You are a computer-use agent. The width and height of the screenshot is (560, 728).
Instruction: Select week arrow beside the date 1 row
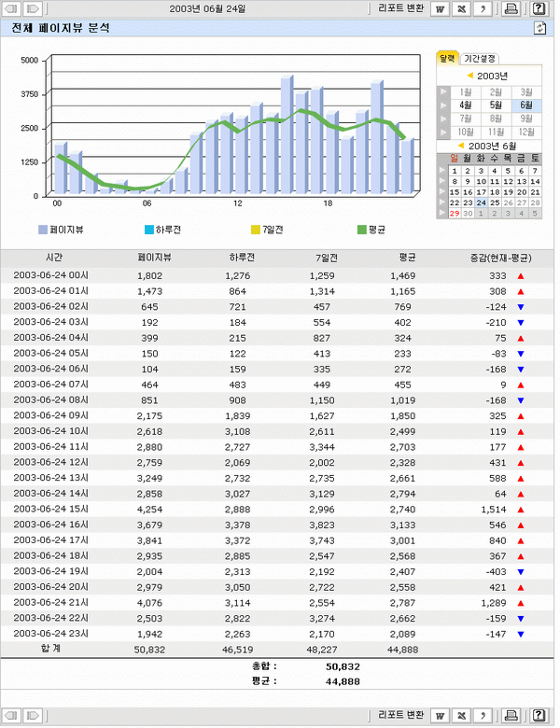pyautogui.click(x=442, y=171)
